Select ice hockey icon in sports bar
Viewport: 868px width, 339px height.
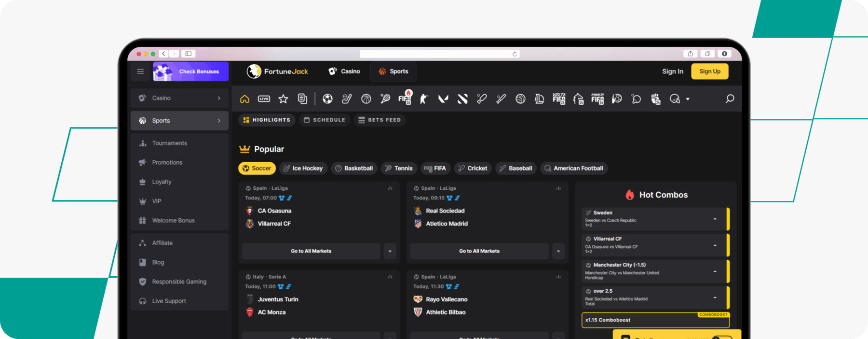(x=347, y=99)
